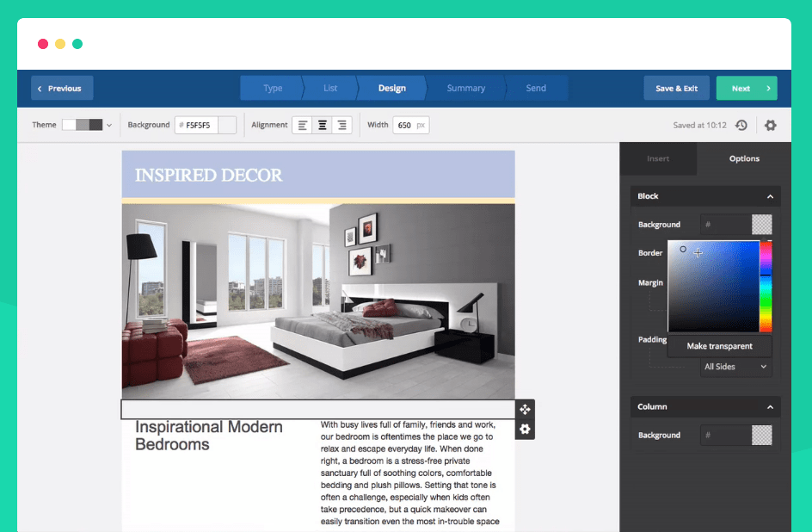The height and width of the screenshot is (532, 812).
Task: Click the Previous button
Action: tap(62, 88)
